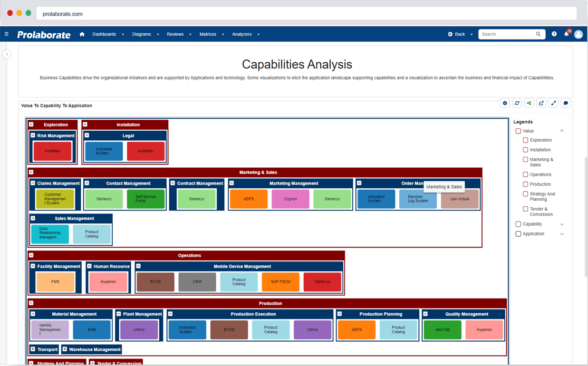Expand the Application legend chevron
This screenshot has width=588, height=366.
point(562,234)
